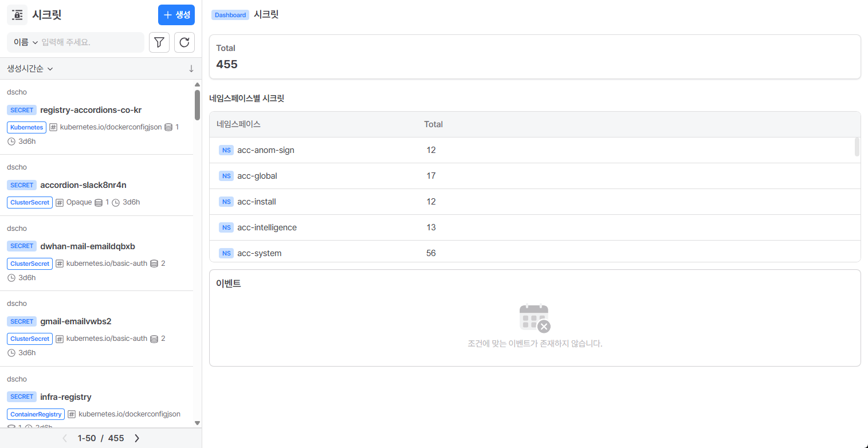Screen dimensions: 868x448
Task: Click the 생성 create button
Action: point(176,15)
